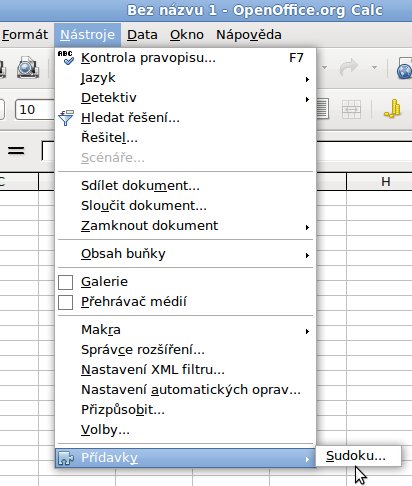
Task: Click the justify alignment toolbar icon
Action: [x=322, y=109]
